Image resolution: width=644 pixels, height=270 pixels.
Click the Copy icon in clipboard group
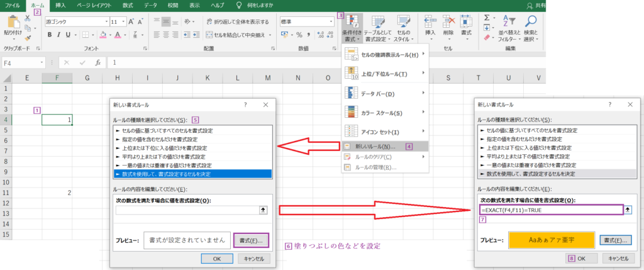(28, 28)
